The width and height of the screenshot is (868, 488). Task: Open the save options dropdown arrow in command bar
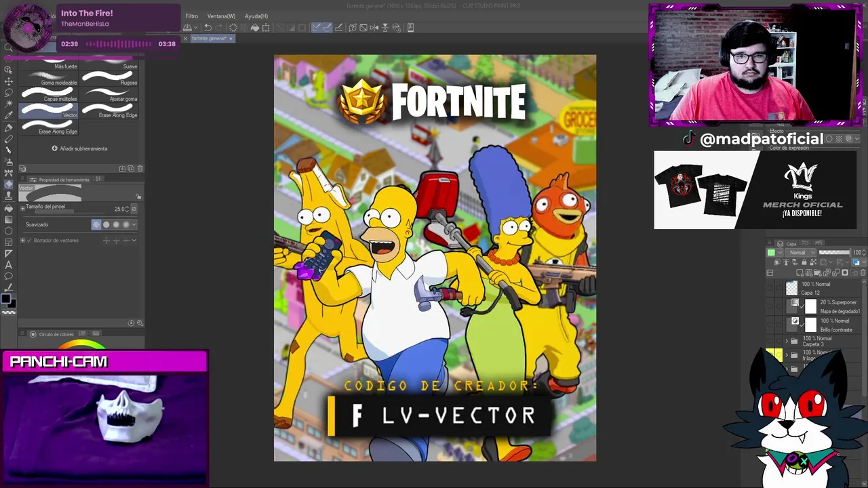point(196,28)
